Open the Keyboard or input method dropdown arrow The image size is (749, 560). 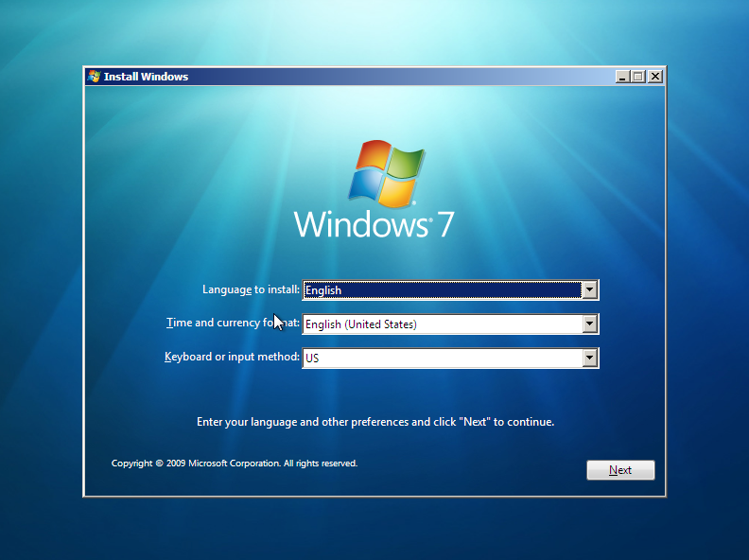(590, 358)
